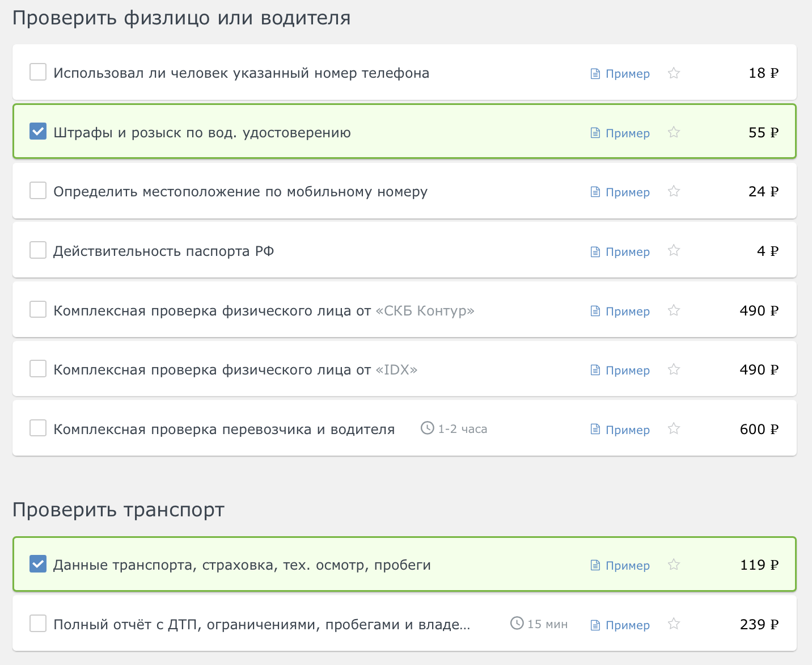Image resolution: width=812 pixels, height=665 pixels.
Task: Check 'Комплексная проверка перевозчика и водителя' box
Action: point(38,428)
